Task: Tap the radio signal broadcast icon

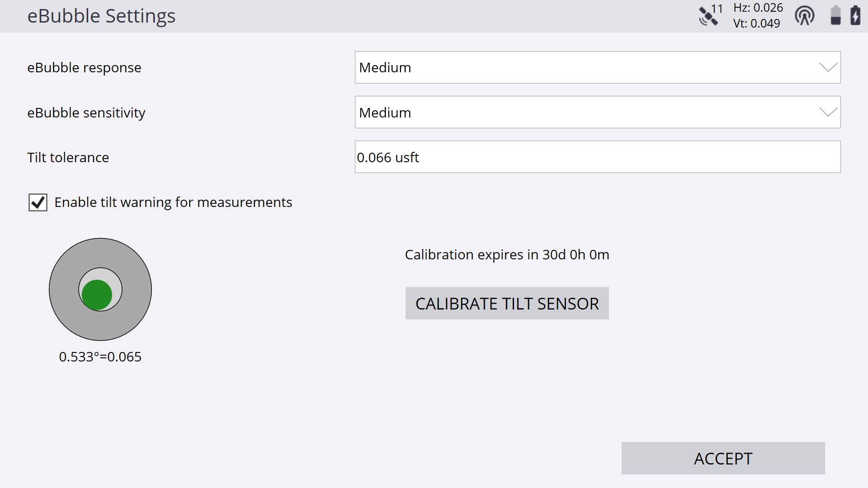Action: [805, 16]
